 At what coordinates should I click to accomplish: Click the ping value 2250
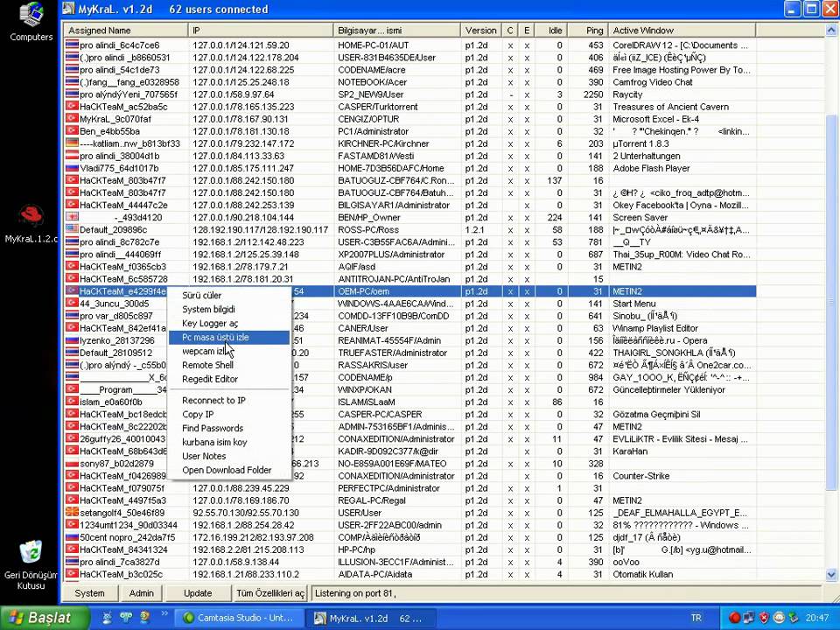[593, 94]
